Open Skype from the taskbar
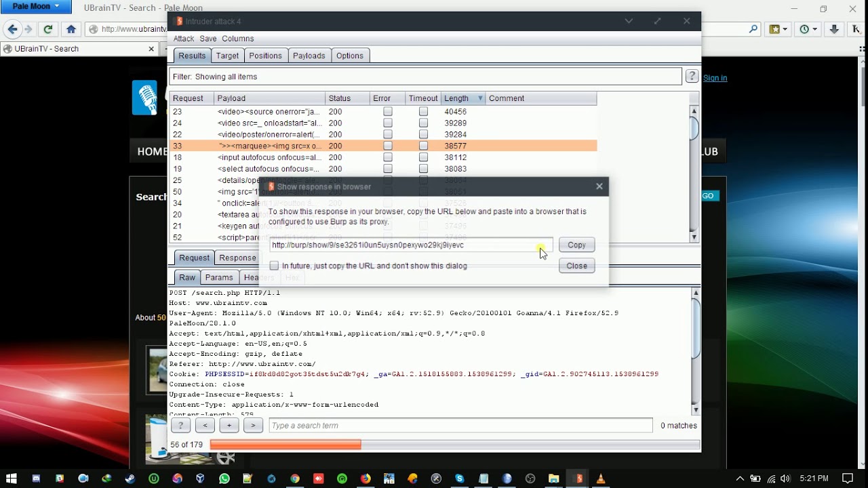The image size is (868, 488). (x=460, y=479)
